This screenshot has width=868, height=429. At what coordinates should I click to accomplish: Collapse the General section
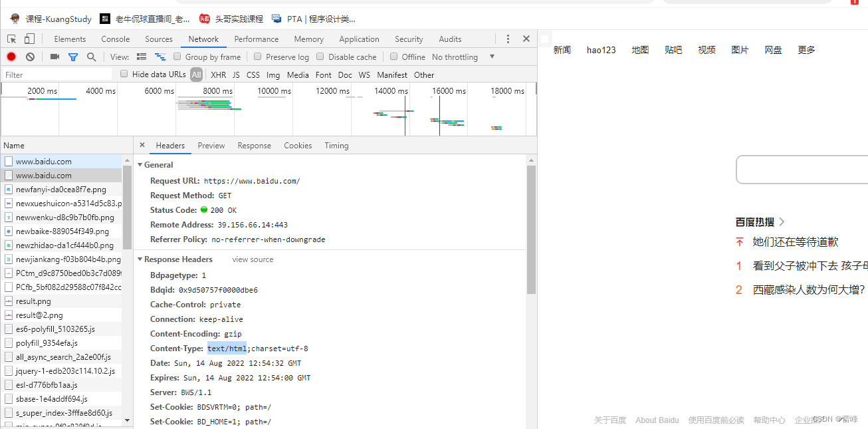click(x=140, y=165)
